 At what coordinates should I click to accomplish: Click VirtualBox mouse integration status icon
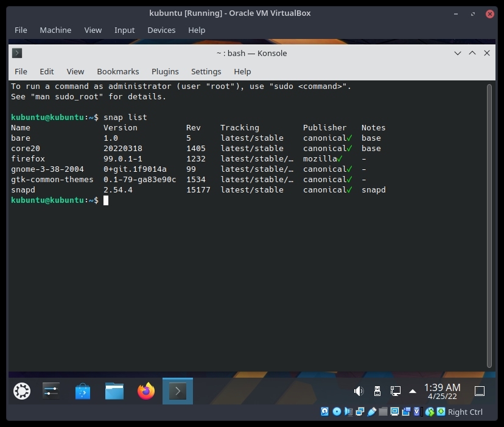(x=430, y=412)
